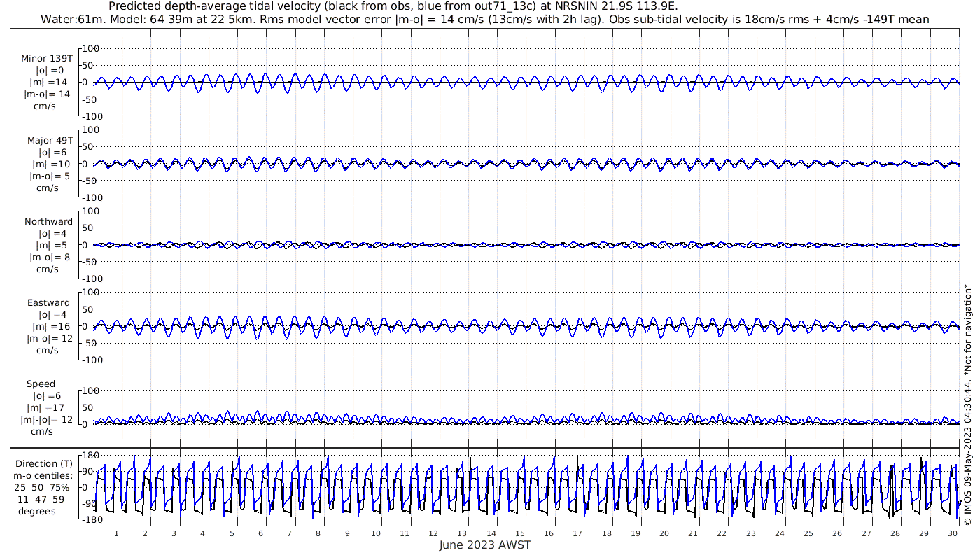Click the day 1 tick label
The image size is (980, 560).
coord(116,533)
